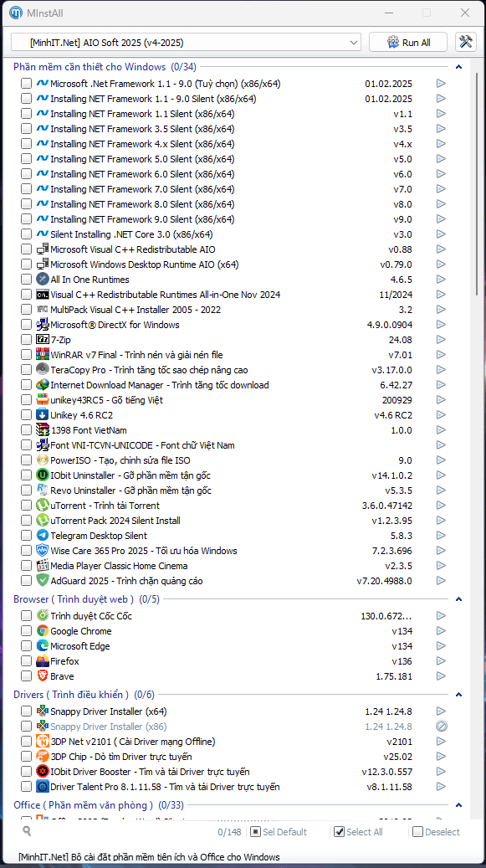Click the 3DP Chip version v25.02
The height and width of the screenshot is (868, 486).
(x=397, y=756)
